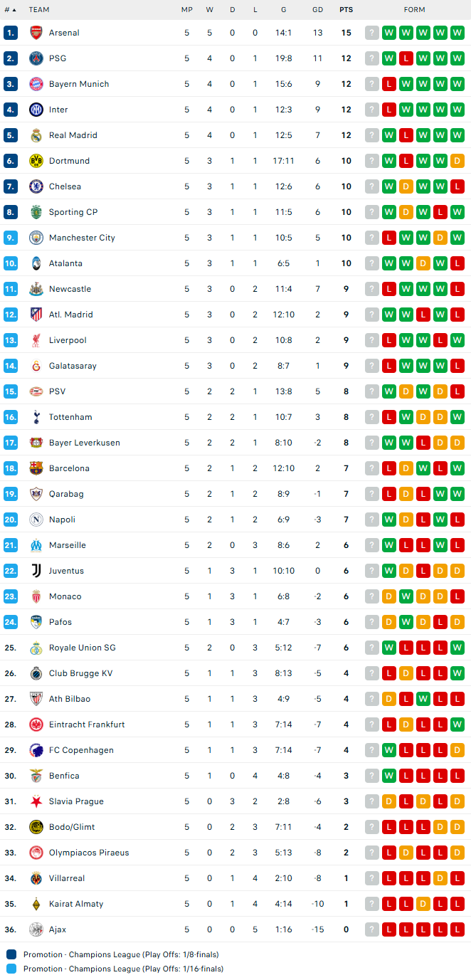Open the Manchester City team link
Viewport: 471px width, 980px height.
[x=82, y=238]
